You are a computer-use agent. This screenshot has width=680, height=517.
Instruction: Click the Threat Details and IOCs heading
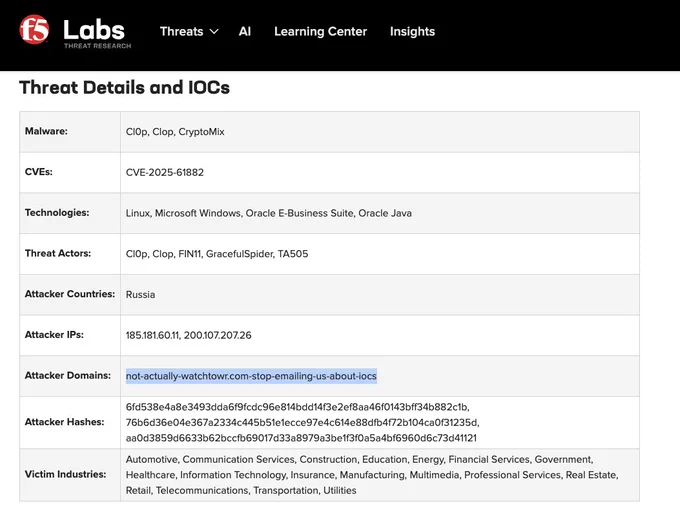point(124,87)
